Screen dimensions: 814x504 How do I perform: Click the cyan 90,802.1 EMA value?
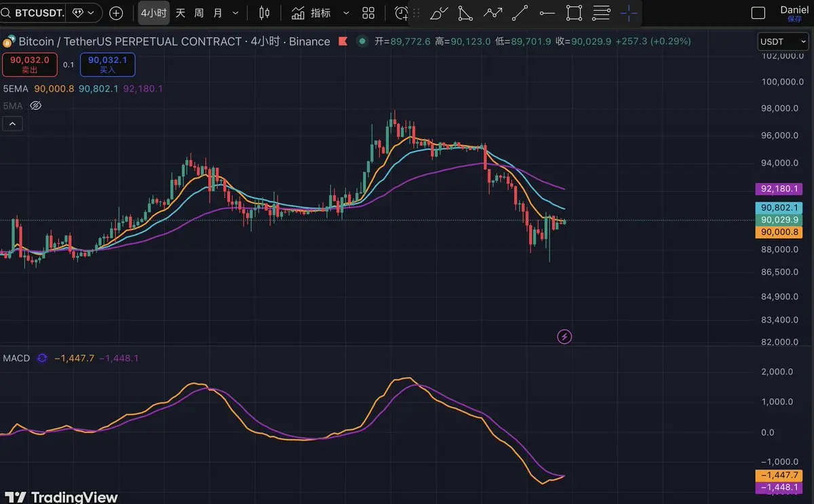pyautogui.click(x=99, y=89)
